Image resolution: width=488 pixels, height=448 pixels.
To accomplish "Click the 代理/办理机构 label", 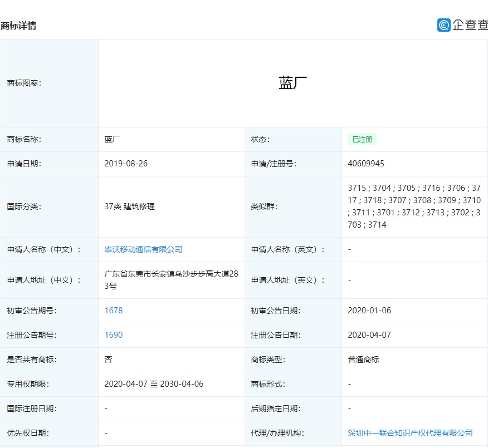I will (277, 433).
